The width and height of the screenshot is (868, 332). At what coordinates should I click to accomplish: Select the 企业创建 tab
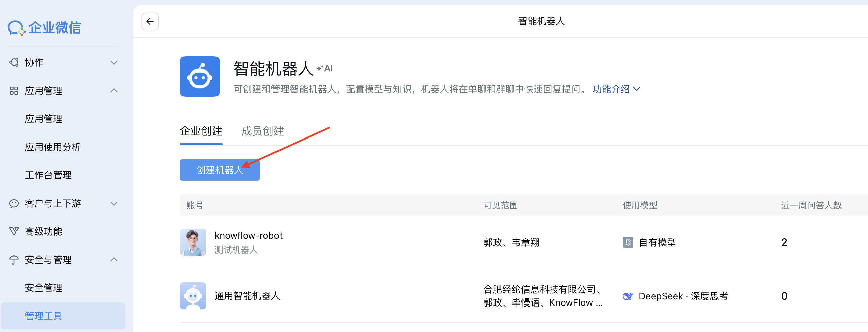[x=201, y=131]
